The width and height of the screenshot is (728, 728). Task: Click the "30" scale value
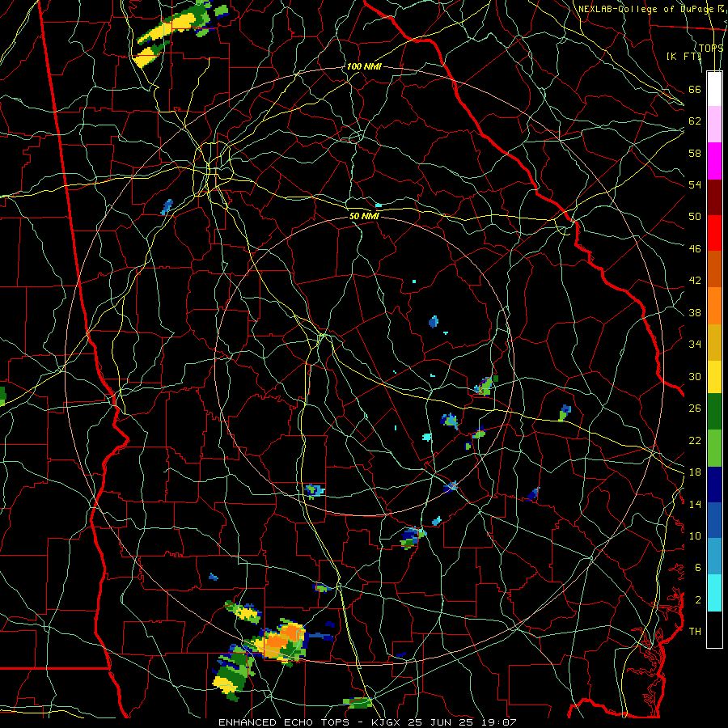(695, 376)
